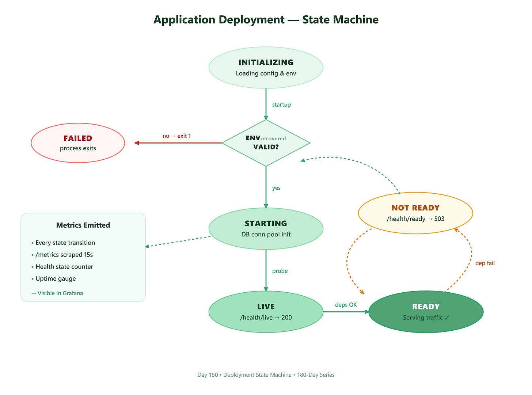Click the 'probe' transition label
Viewport: 532px width, 395px height.
point(280,271)
